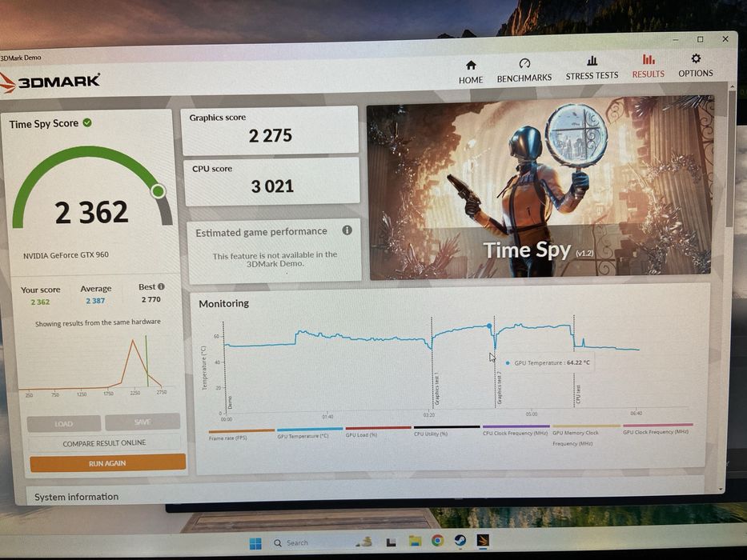Click the CPU test marker on graph
Screen dimensions: 747x560
[578, 394]
